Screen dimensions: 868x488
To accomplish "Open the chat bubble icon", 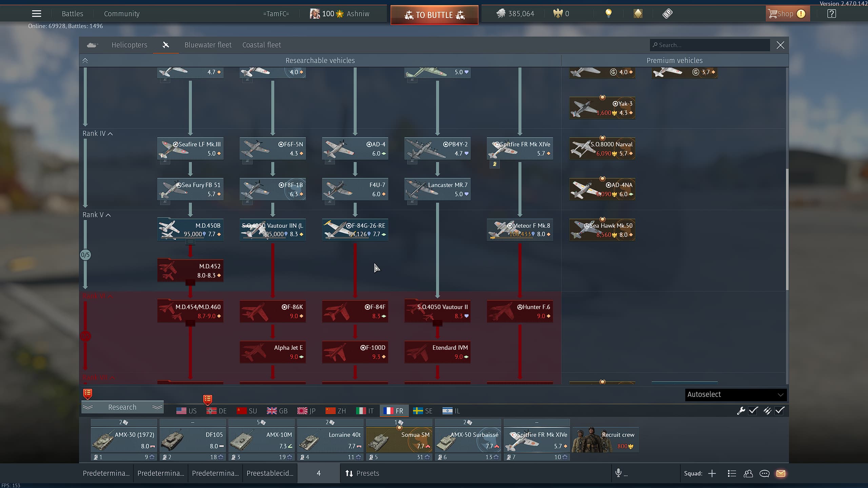I will point(764,473).
